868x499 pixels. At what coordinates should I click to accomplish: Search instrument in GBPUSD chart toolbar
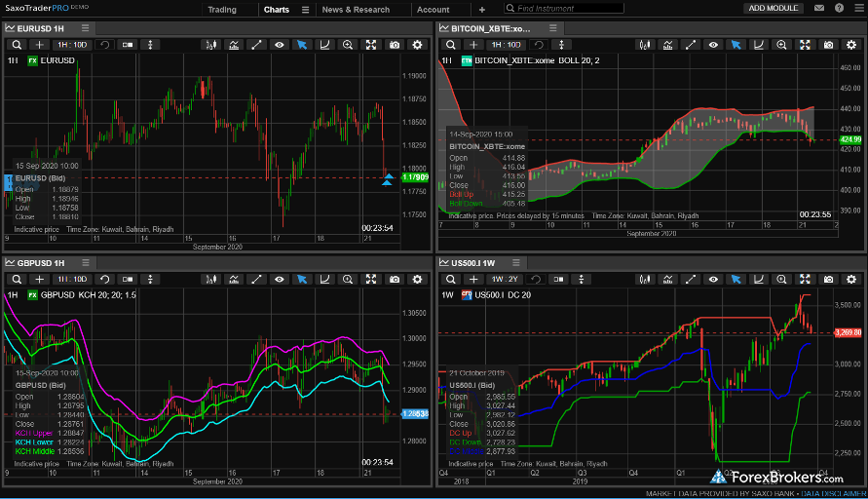click(18, 279)
